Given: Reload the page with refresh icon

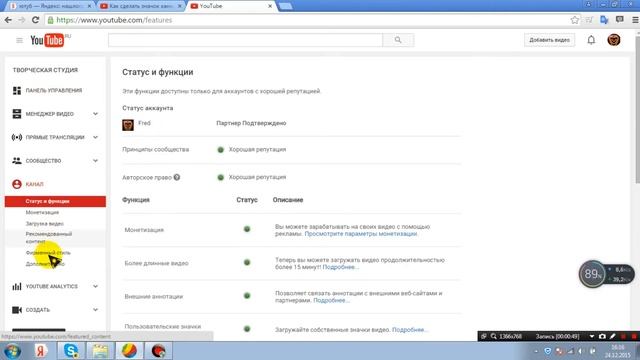Looking at the screenshot, I should point(36,20).
